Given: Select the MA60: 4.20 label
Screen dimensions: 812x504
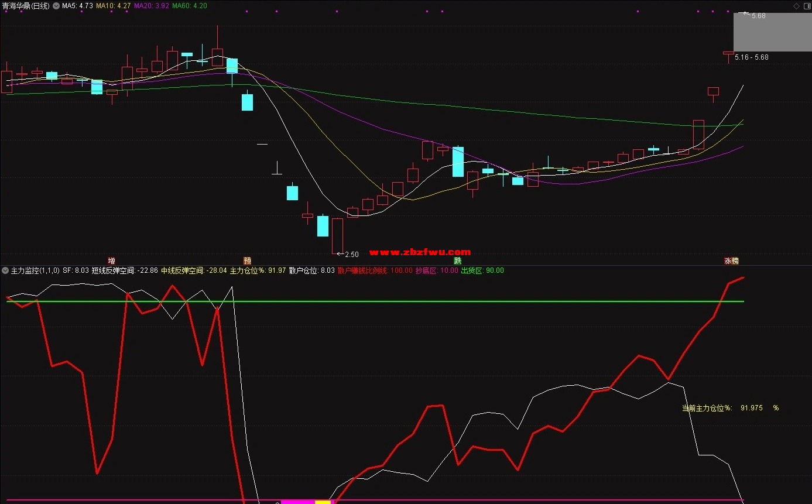Looking at the screenshot, I should [x=190, y=6].
